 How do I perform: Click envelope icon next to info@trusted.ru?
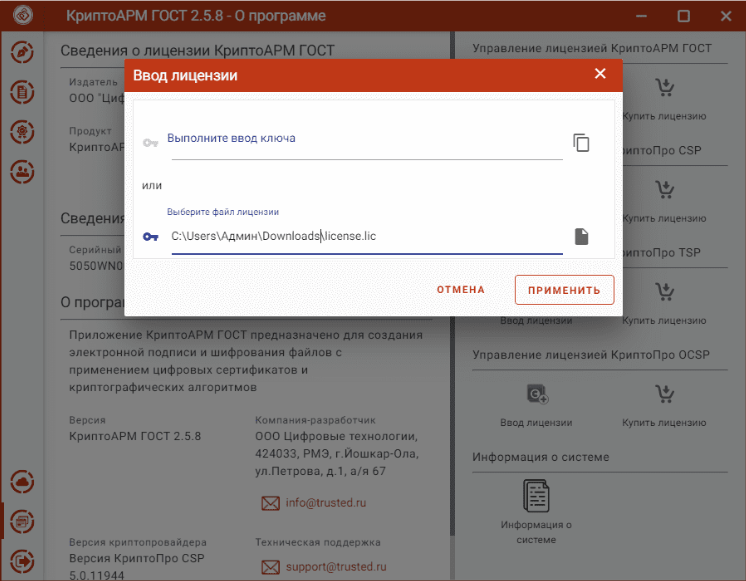[270, 503]
